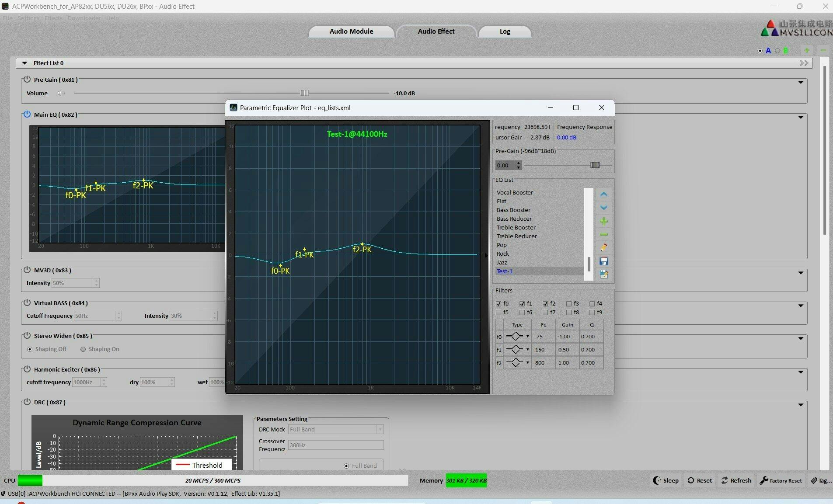833x504 pixels.
Task: Expand the Pre Gain section arrow
Action: [x=800, y=82]
